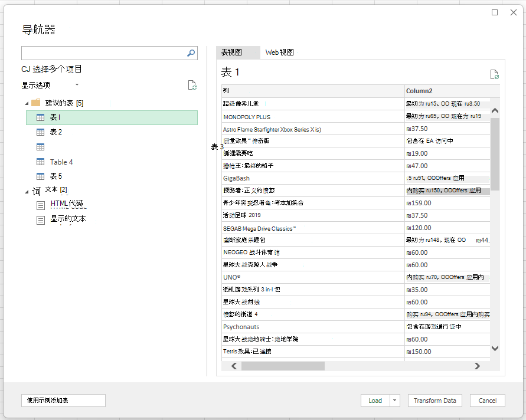Click the ₪120.00 price cell
Viewport: 526px width, 420px height.
(447, 228)
